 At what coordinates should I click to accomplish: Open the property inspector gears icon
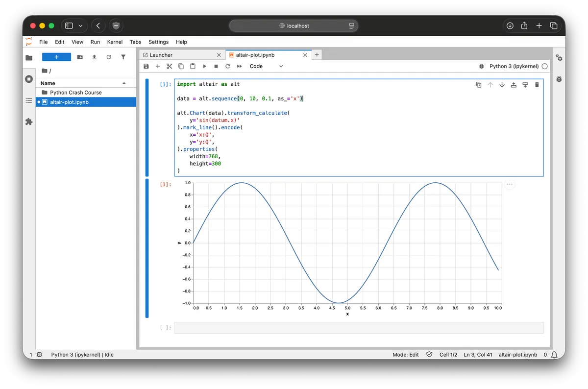559,58
